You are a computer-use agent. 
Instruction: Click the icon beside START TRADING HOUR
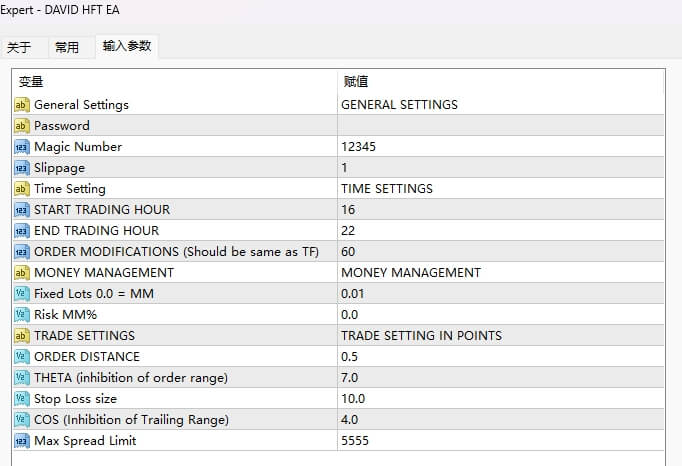(x=22, y=210)
